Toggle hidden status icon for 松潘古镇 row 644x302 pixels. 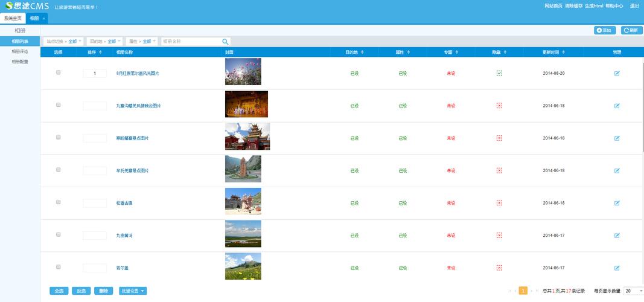click(499, 203)
